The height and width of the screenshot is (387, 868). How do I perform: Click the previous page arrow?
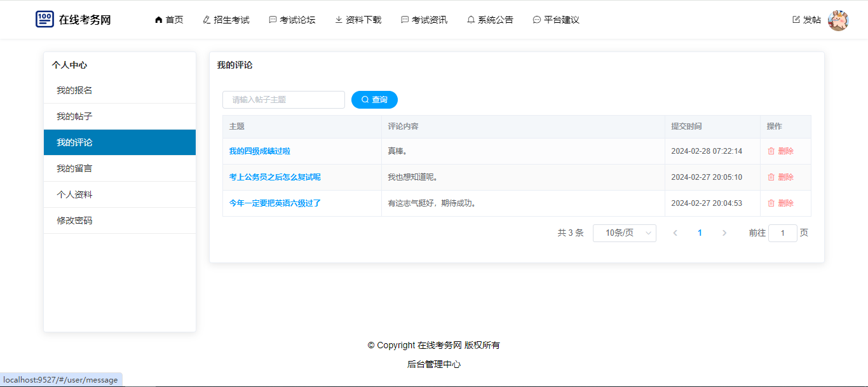[675, 233]
